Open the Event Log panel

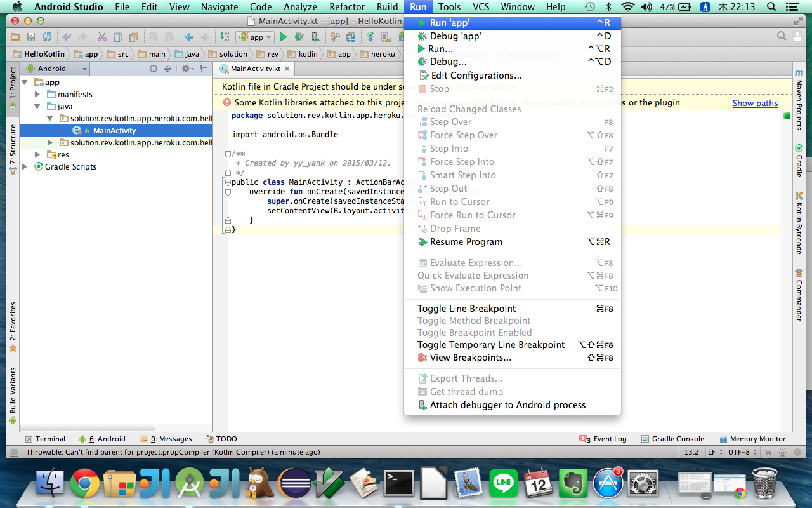pyautogui.click(x=603, y=439)
